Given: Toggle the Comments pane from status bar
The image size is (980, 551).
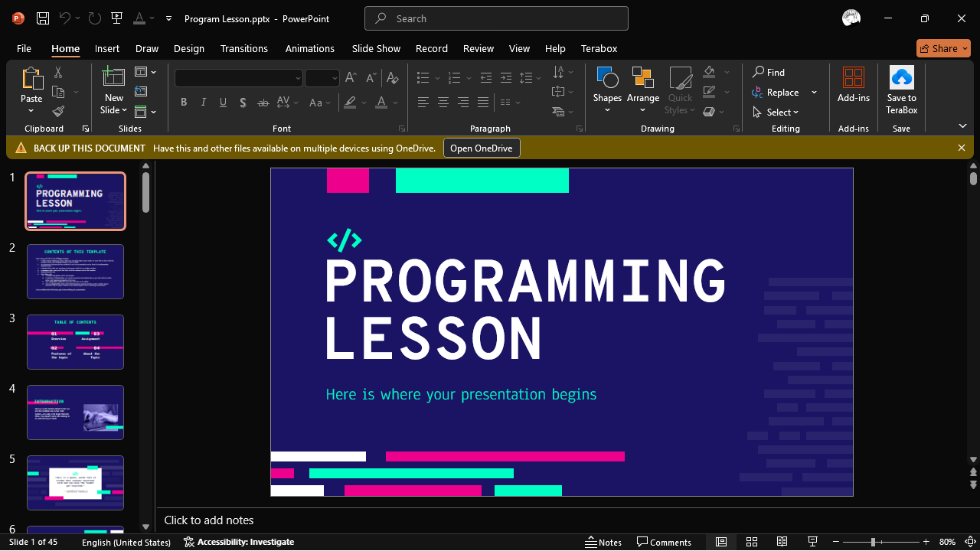Looking at the screenshot, I should pyautogui.click(x=664, y=542).
